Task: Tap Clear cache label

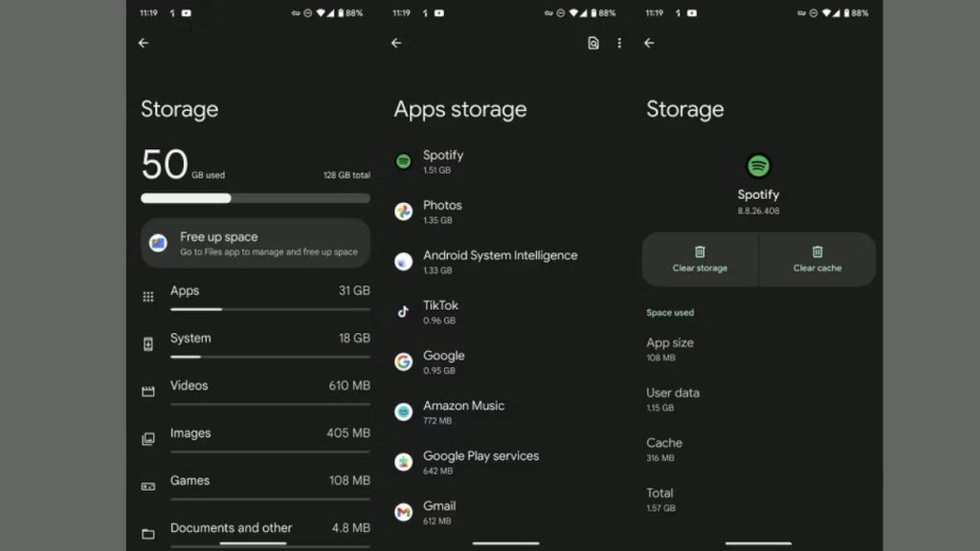Action: (x=817, y=268)
